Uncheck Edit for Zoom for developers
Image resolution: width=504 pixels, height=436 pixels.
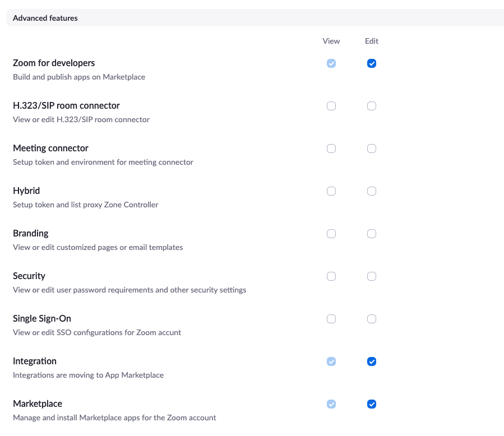pyautogui.click(x=372, y=63)
